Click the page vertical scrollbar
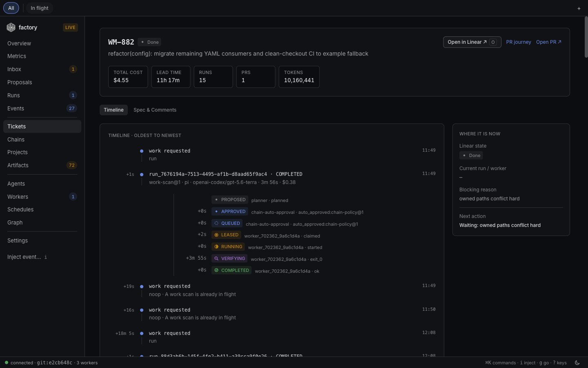Screen dimensions: 588x368 (x=586, y=37)
